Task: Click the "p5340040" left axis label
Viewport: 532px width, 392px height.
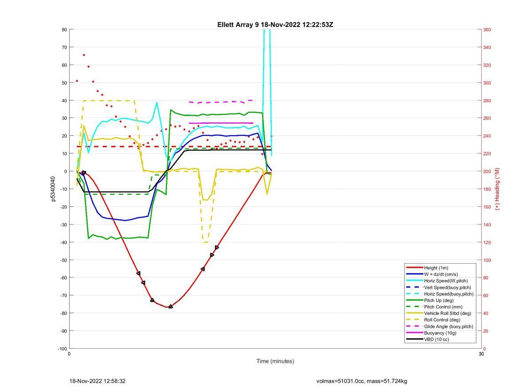Action: [53, 189]
